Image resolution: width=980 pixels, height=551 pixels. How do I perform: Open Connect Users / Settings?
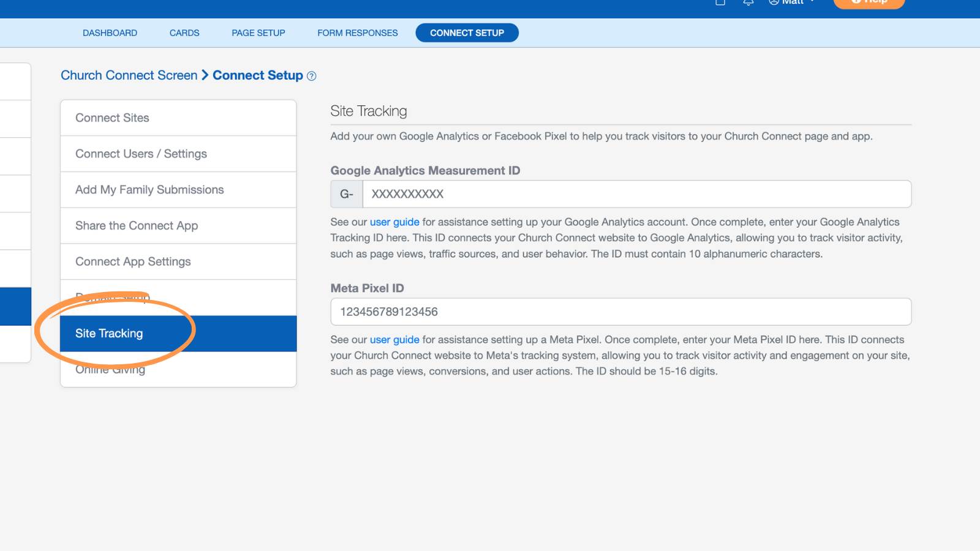(178, 154)
